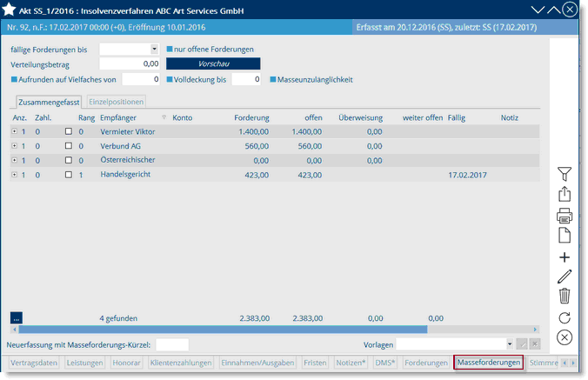
Task: Toggle Volldeckung bis checkbox
Action: 170,79
